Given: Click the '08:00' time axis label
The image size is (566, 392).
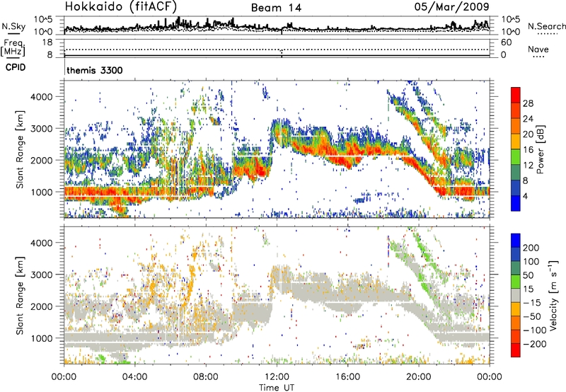Looking at the screenshot, I should (206, 377).
